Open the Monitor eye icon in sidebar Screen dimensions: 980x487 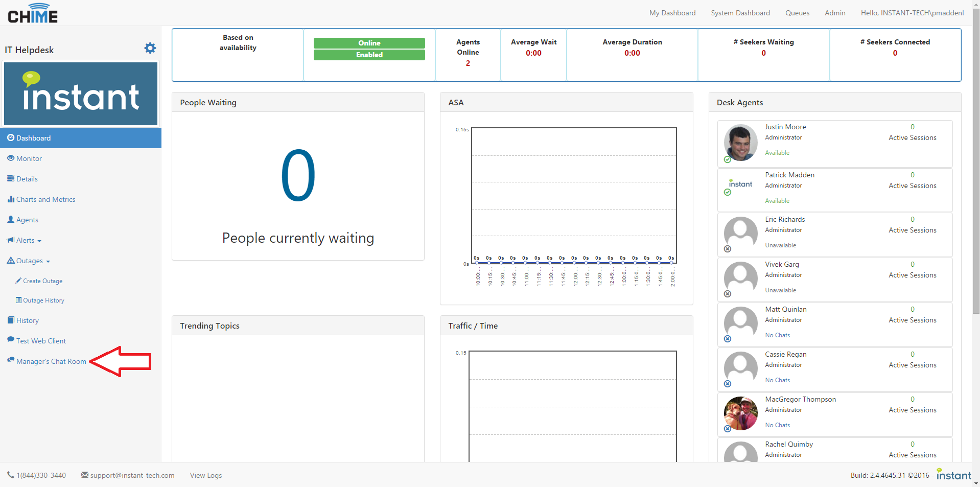click(x=11, y=158)
